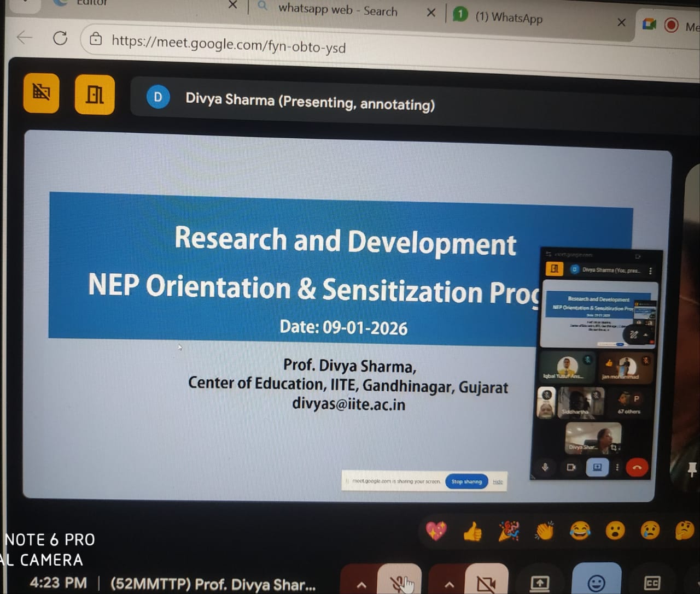Click the Hide link in sharing notice
This screenshot has width=700, height=594.
click(x=498, y=482)
